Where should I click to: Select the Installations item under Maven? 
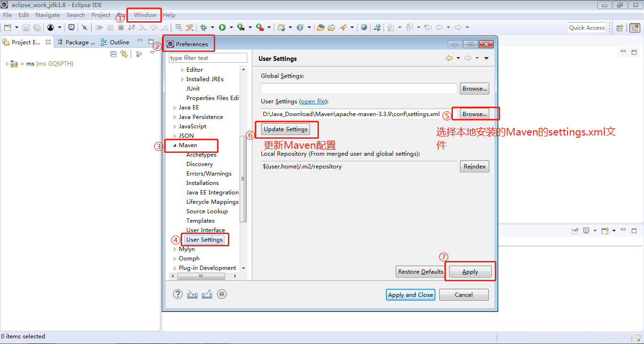coord(202,183)
